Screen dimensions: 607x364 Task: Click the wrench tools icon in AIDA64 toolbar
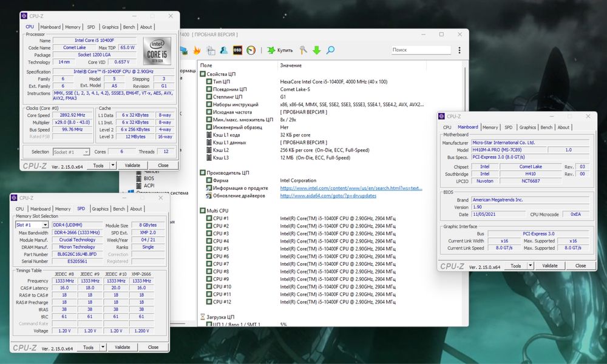pos(303,50)
